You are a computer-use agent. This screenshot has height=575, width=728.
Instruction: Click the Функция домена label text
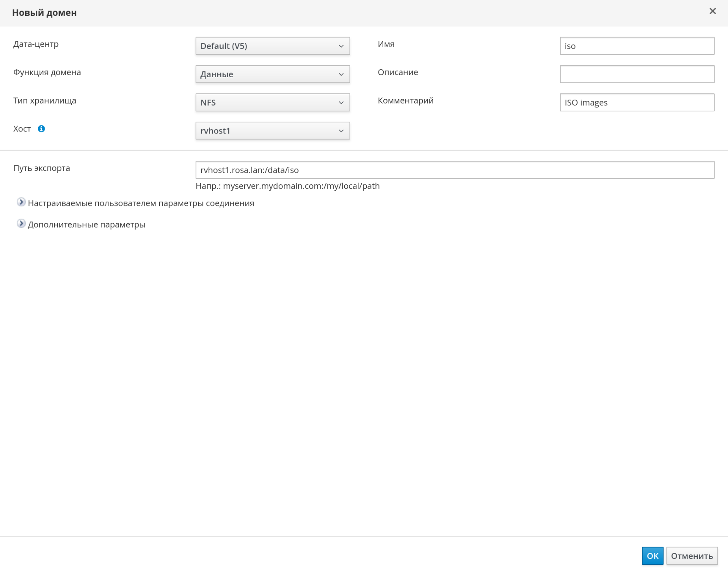(x=47, y=72)
